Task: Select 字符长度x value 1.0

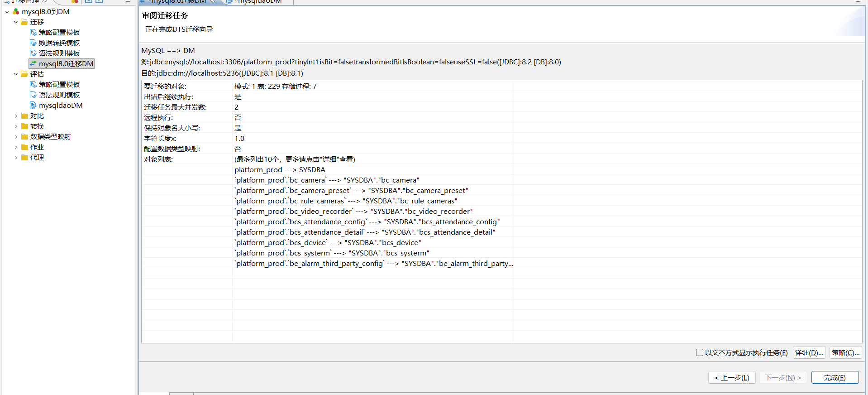Action: (239, 139)
